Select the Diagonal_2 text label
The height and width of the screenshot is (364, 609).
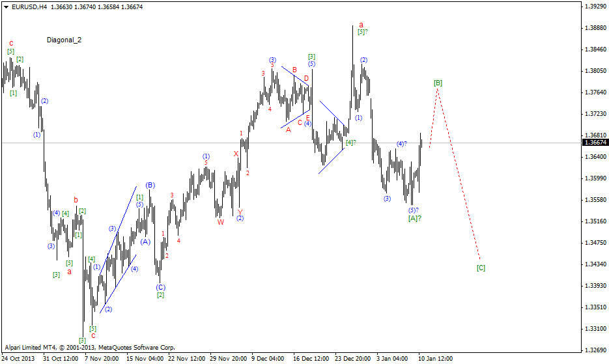point(64,40)
